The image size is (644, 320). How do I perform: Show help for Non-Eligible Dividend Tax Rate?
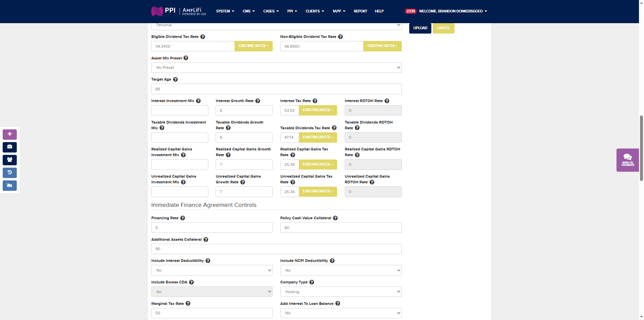(x=340, y=37)
